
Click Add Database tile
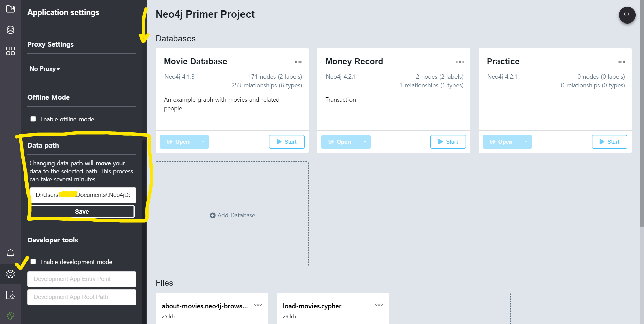pos(232,214)
